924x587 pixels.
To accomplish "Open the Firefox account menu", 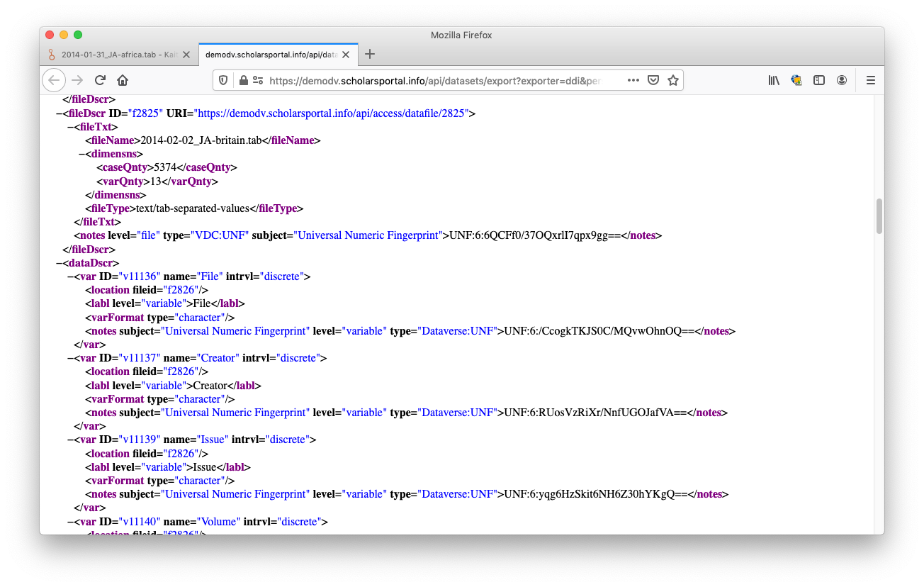I will pos(842,80).
